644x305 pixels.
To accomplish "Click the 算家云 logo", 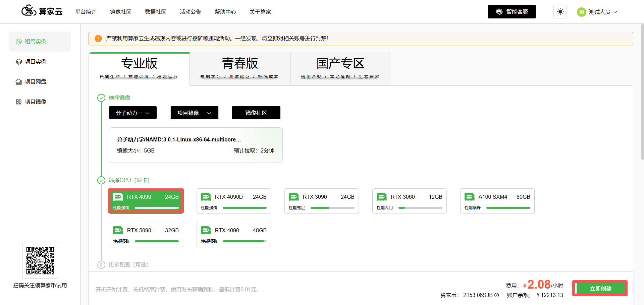I will pos(42,11).
